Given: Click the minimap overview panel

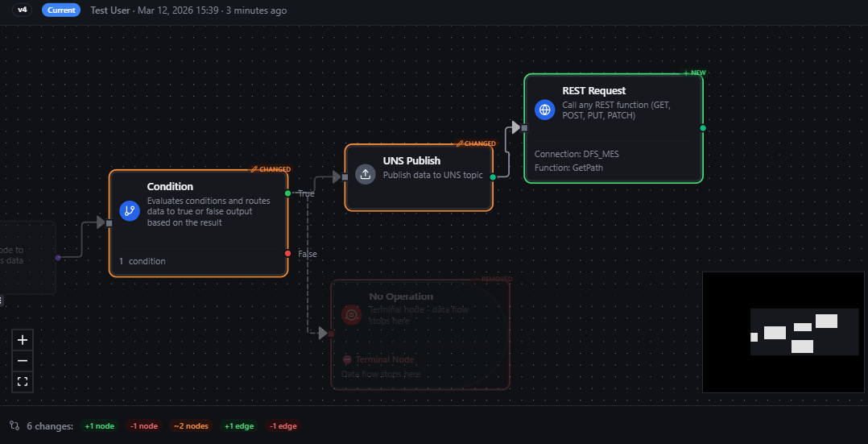Looking at the screenshot, I should pyautogui.click(x=783, y=332).
